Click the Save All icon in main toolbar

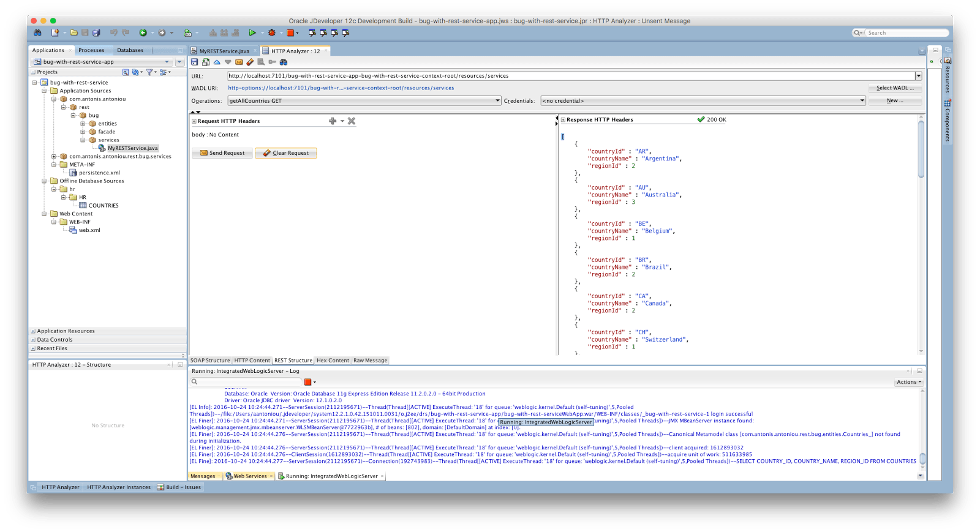click(x=96, y=32)
